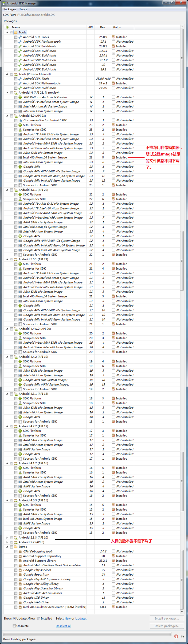Click the Tools folder icon

16,32
